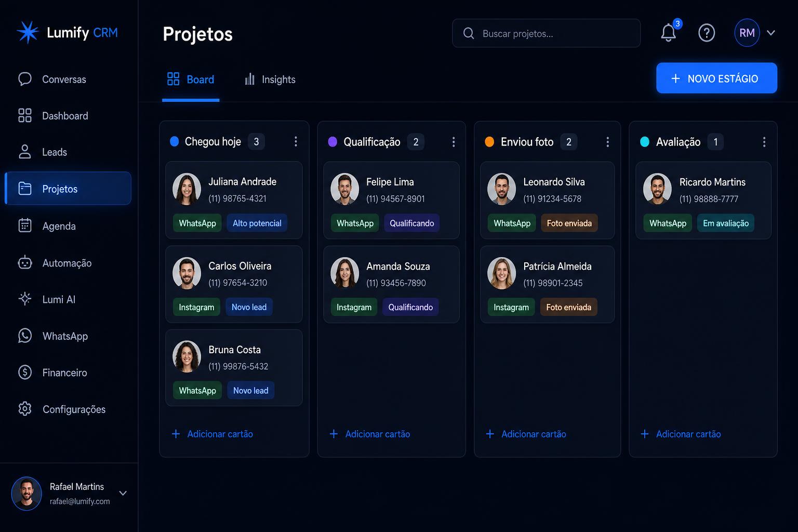Click plus icon under Avaliação column

coord(645,434)
